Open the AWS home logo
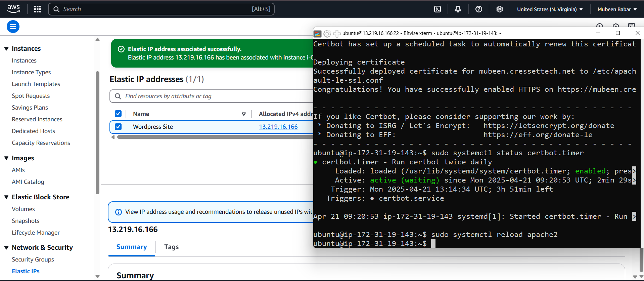 [x=13, y=9]
